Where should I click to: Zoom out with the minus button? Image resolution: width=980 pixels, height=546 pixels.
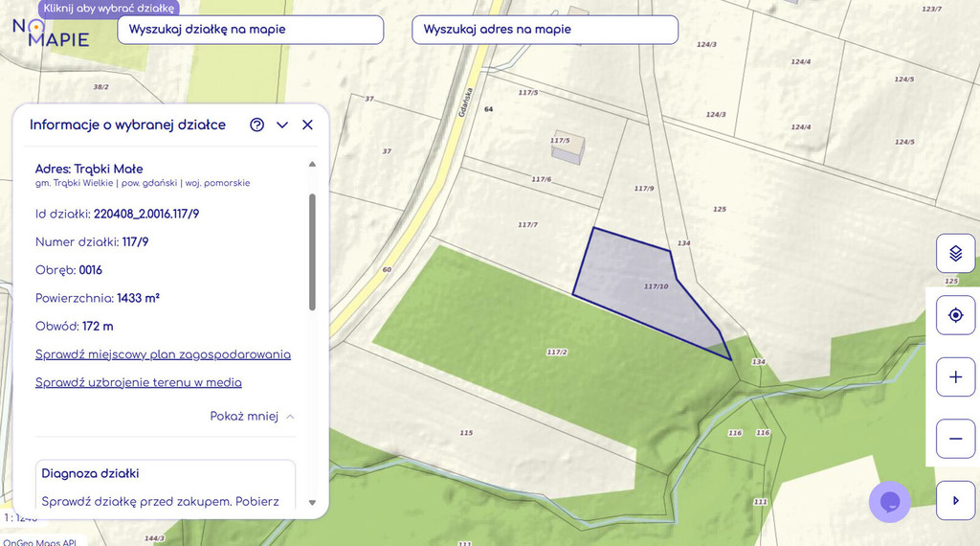point(955,439)
